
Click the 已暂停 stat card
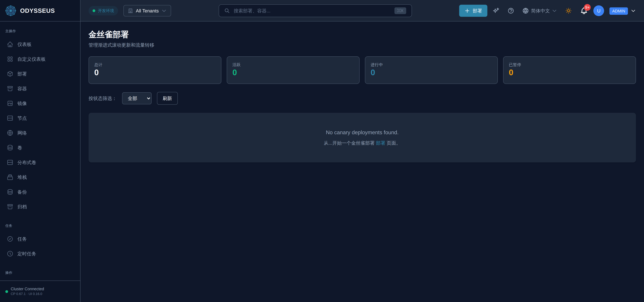coord(569,70)
